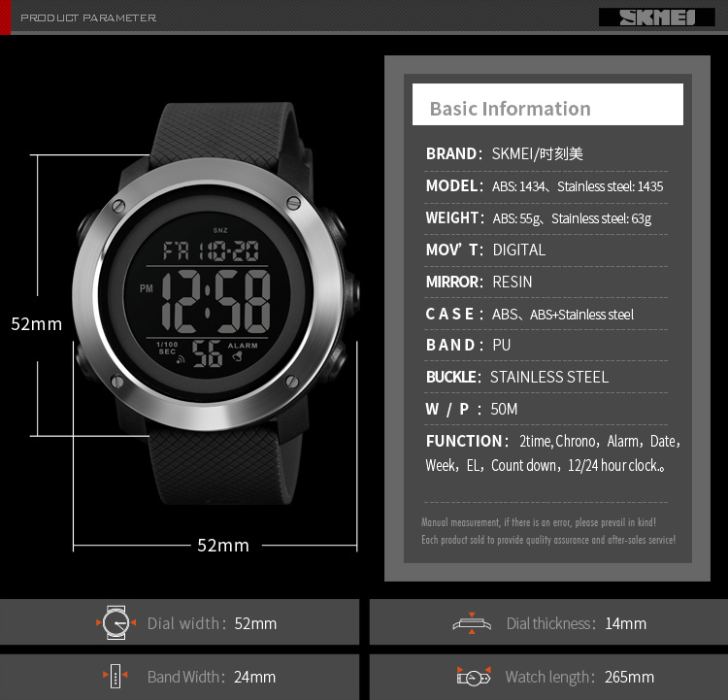Click the FR 10-20 date display
This screenshot has height=700, width=728.
point(210,252)
